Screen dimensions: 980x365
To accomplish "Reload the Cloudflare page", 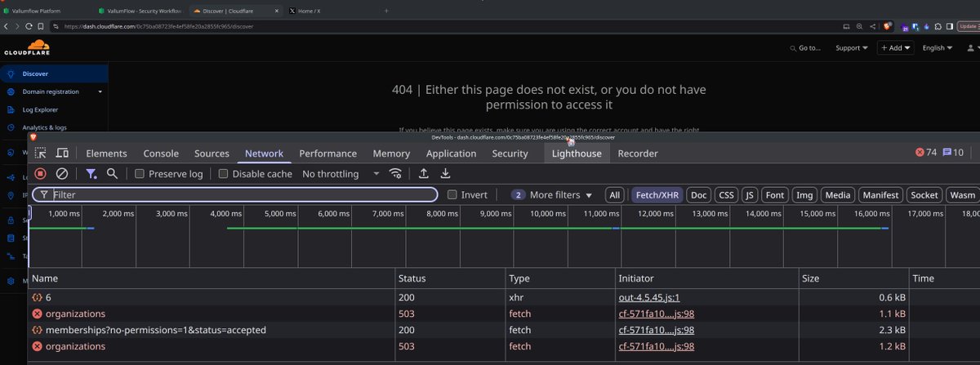I will pyautogui.click(x=30, y=26).
